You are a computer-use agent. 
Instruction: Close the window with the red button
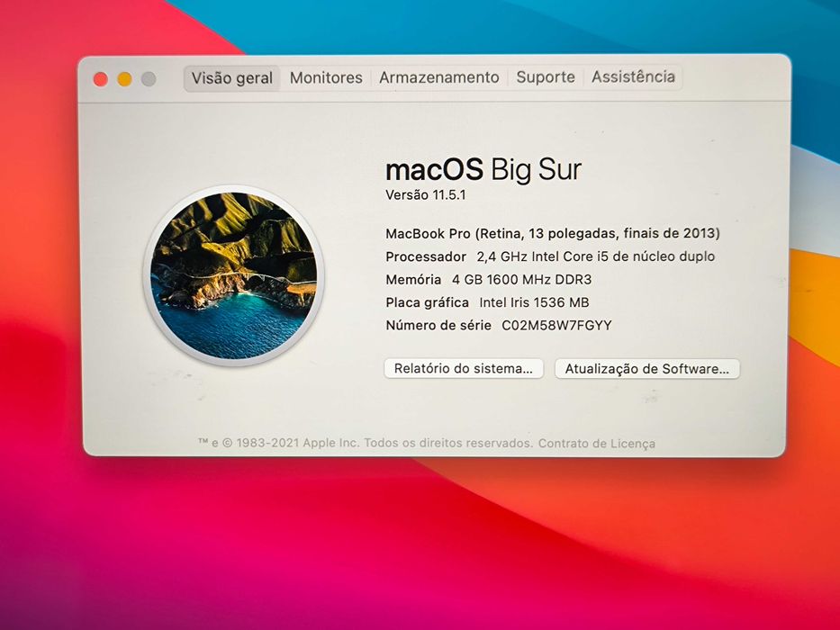click(x=101, y=79)
